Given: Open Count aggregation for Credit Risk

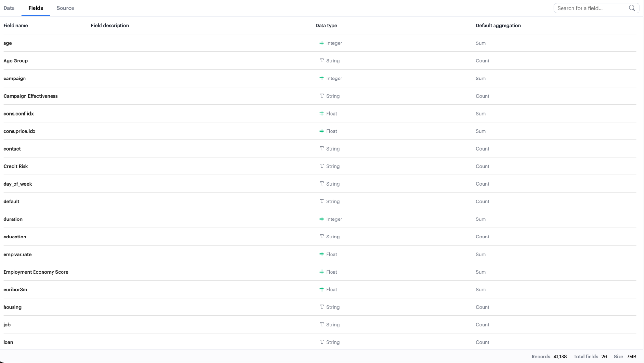Looking at the screenshot, I should click(x=482, y=166).
